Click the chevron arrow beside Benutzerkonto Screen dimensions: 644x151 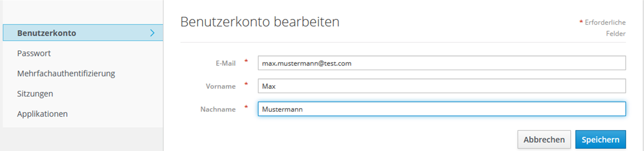tap(152, 33)
